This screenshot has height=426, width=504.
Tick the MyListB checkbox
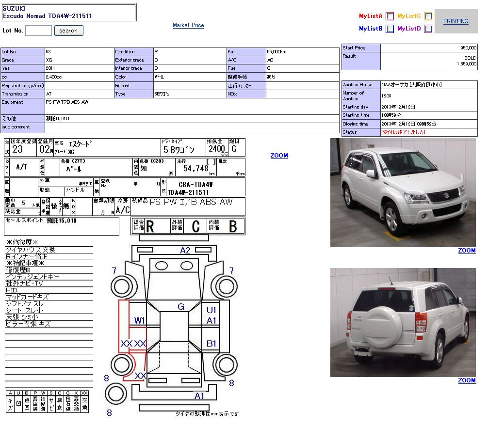tap(390, 29)
